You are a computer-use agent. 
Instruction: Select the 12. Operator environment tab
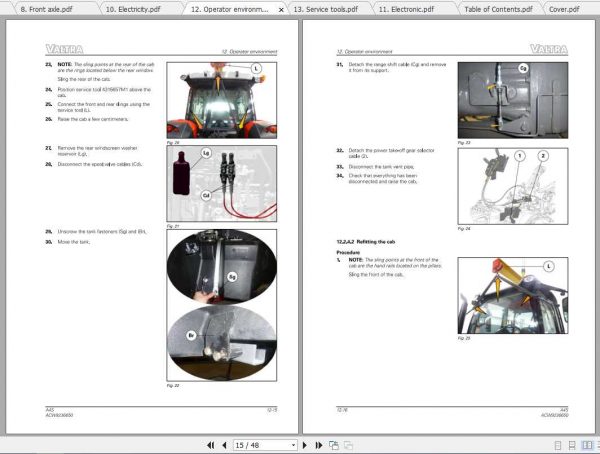pos(230,9)
